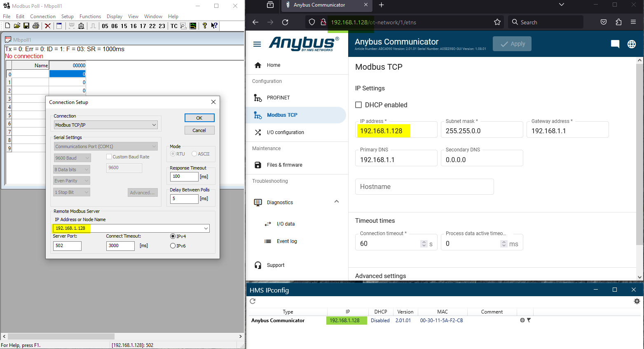The image size is (644, 349).
Task: Open the traffic chart toolbar icon
Action: coord(193,26)
